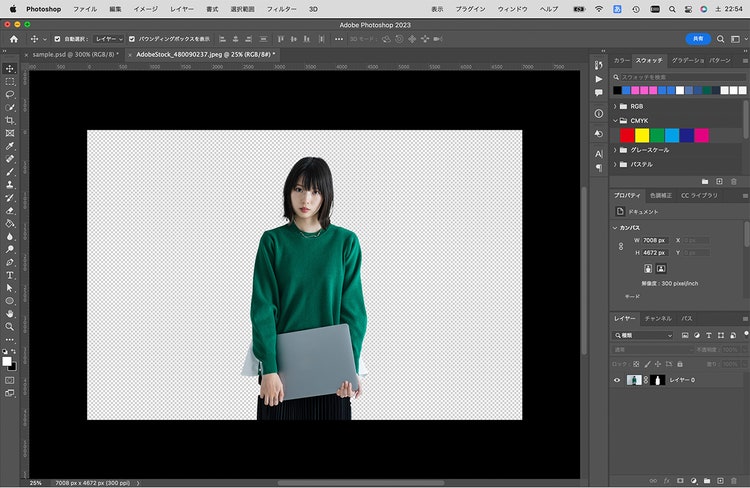Select the Dodge tool
The height and width of the screenshot is (488, 750).
10,249
